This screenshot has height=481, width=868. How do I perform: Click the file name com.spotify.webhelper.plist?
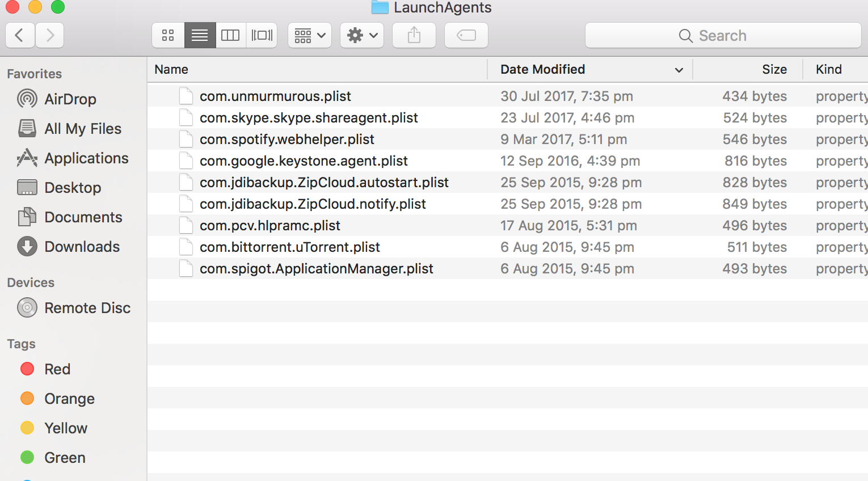coord(287,140)
